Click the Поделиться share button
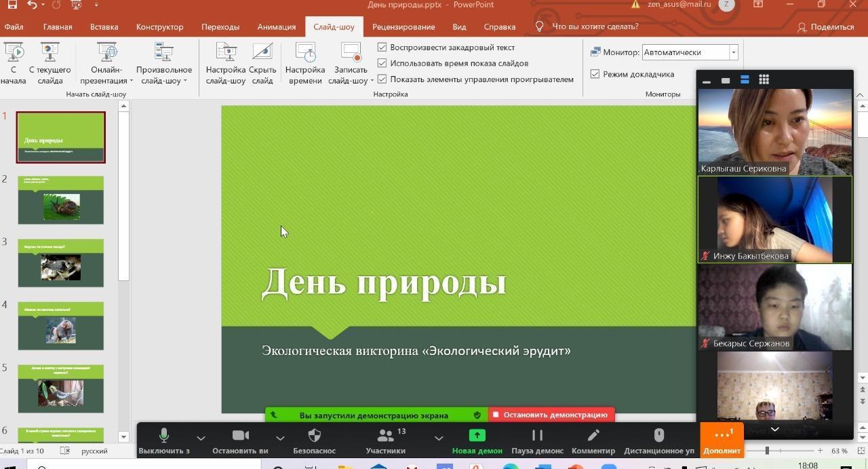 click(x=826, y=26)
